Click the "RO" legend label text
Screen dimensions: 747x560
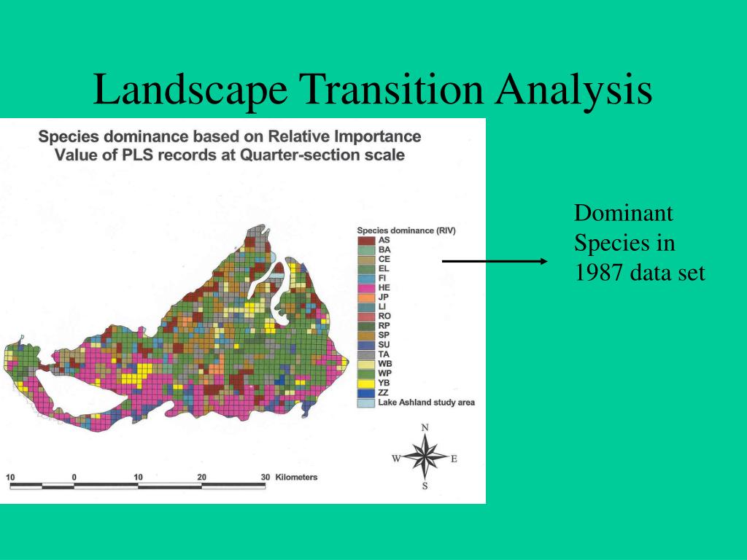[384, 316]
